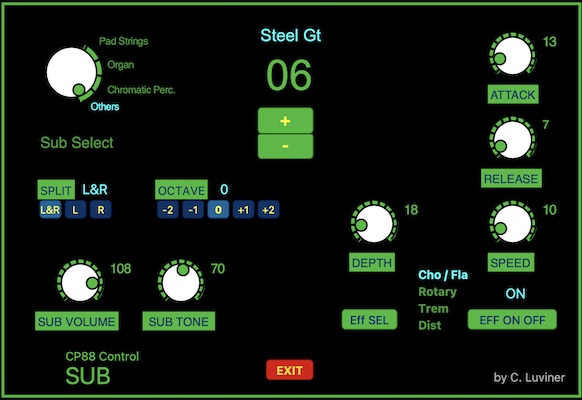582x400 pixels.
Task: Select R only split mode
Action: 101,210
